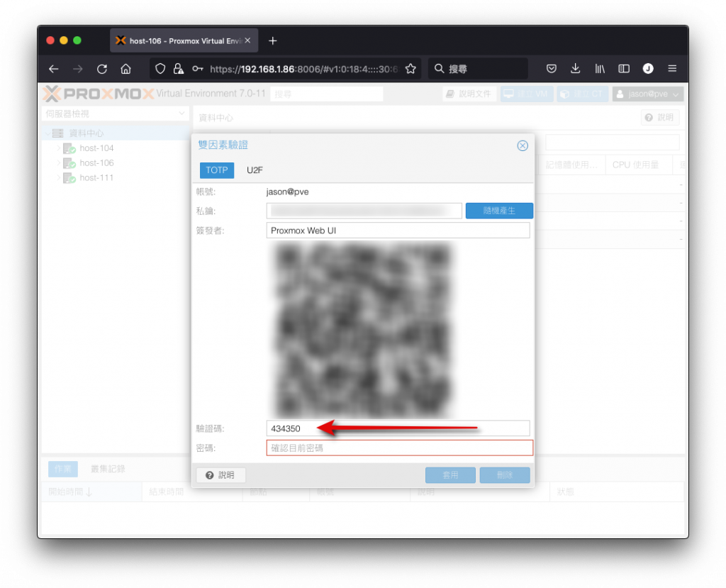The height and width of the screenshot is (588, 726).
Task: Select the tasks tab in log panel
Action: 62,469
